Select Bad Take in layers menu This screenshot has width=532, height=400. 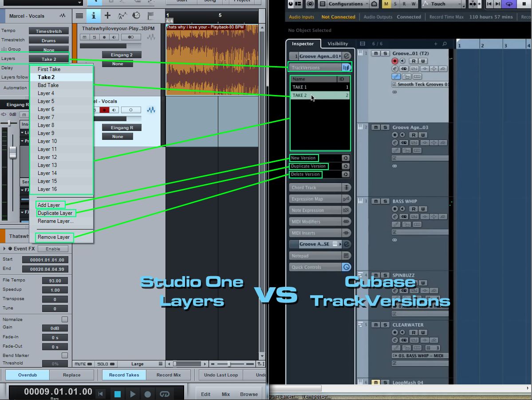click(x=61, y=85)
